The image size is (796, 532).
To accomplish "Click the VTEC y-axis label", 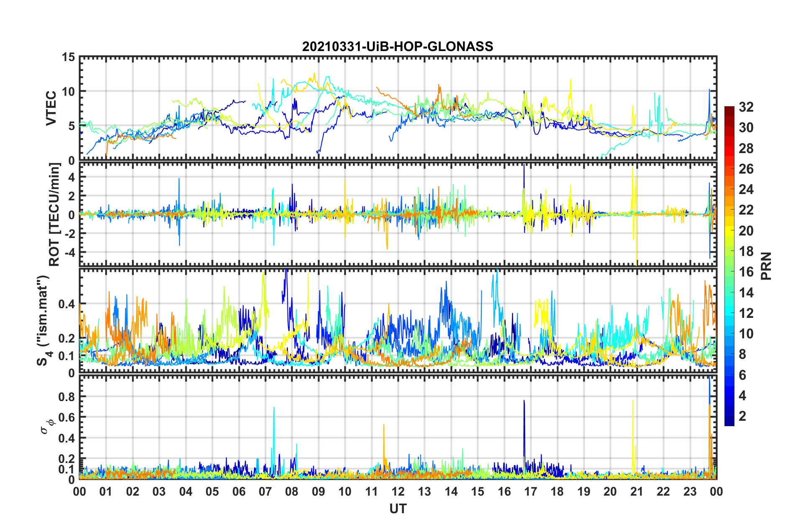I will tap(51, 108).
